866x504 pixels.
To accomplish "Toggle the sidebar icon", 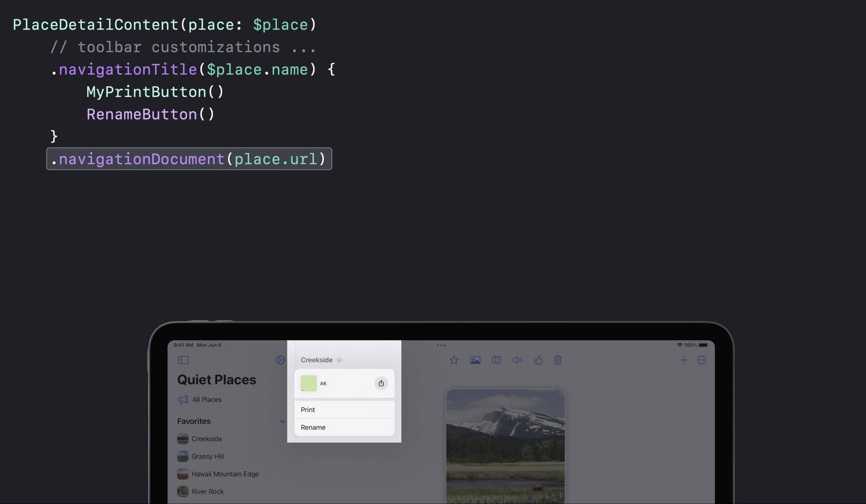I will click(183, 360).
